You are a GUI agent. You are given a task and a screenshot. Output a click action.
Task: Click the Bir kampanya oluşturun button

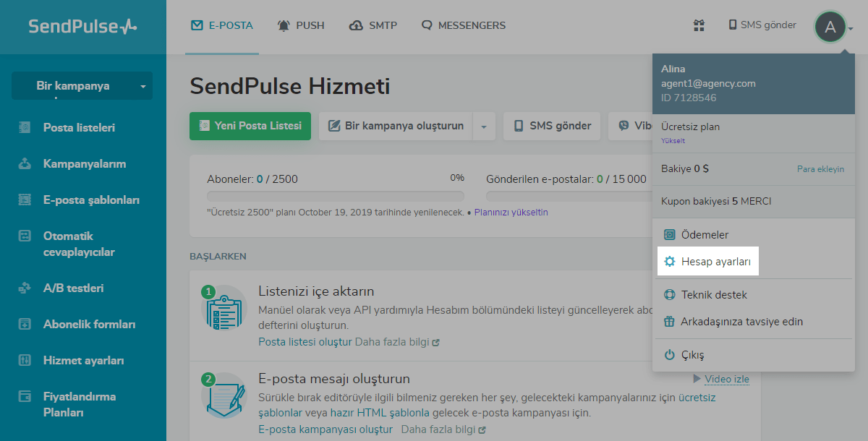click(x=396, y=126)
